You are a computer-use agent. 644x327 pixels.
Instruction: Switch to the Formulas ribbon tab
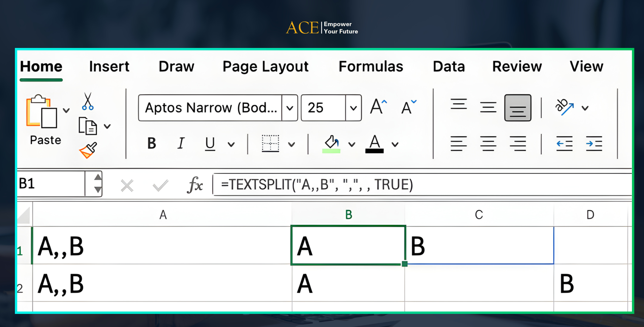point(371,67)
